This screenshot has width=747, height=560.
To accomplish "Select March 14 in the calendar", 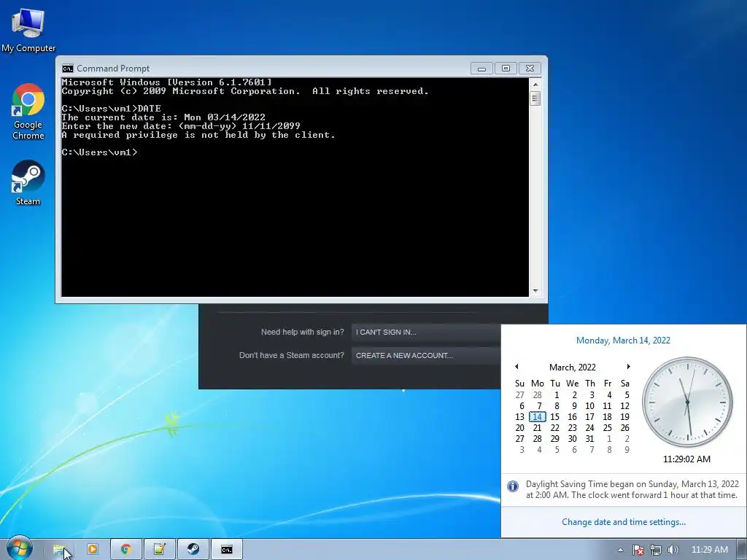I will pyautogui.click(x=538, y=416).
